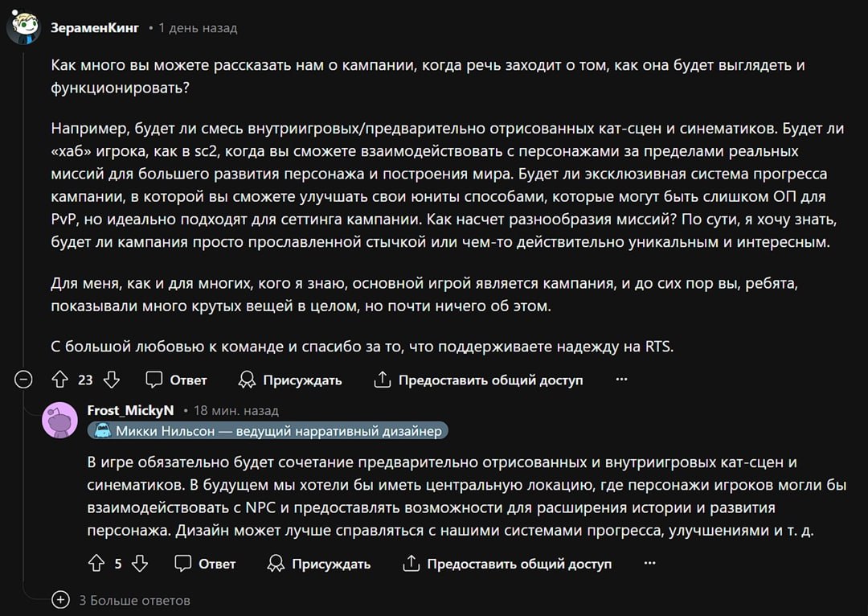Click the award icon under the first comment

(x=247, y=380)
